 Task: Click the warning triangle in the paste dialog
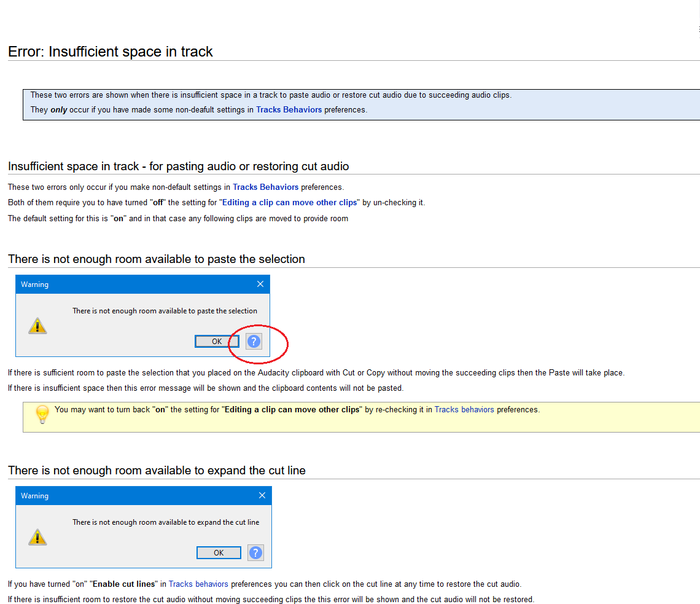(x=37, y=326)
